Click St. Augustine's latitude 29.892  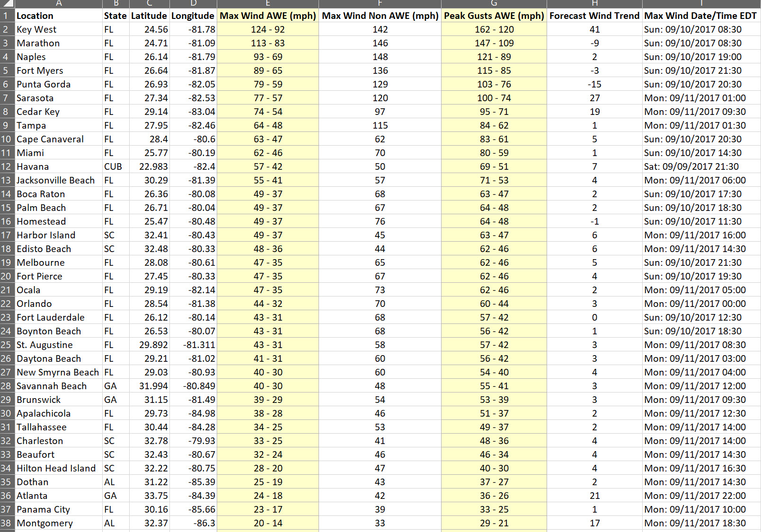149,345
